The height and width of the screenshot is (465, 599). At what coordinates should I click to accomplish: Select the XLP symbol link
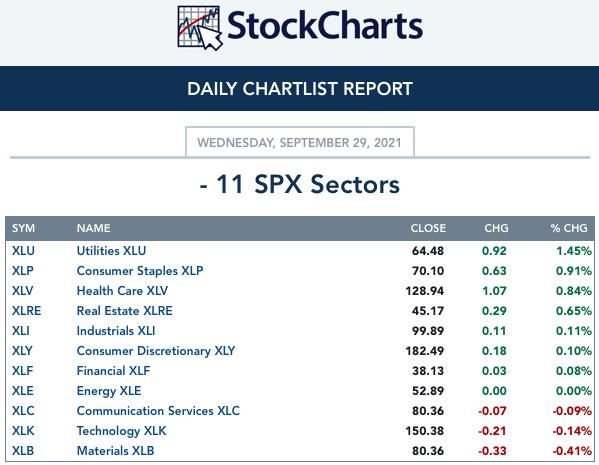coord(23,271)
